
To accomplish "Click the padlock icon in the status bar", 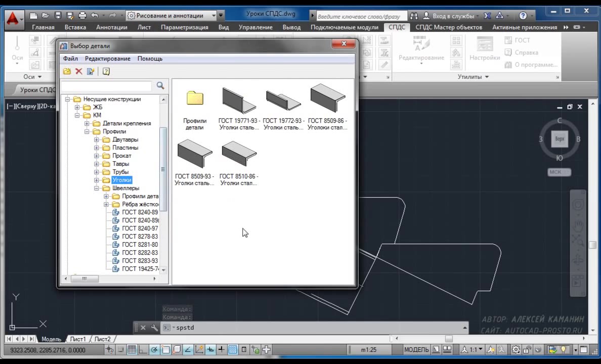I will point(527,349).
